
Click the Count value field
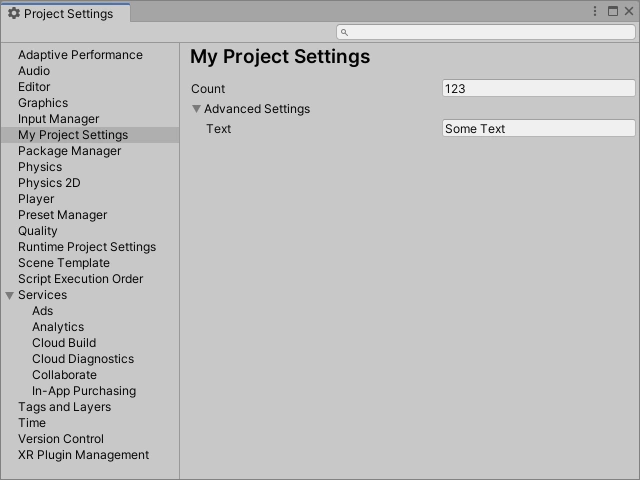(x=538, y=89)
